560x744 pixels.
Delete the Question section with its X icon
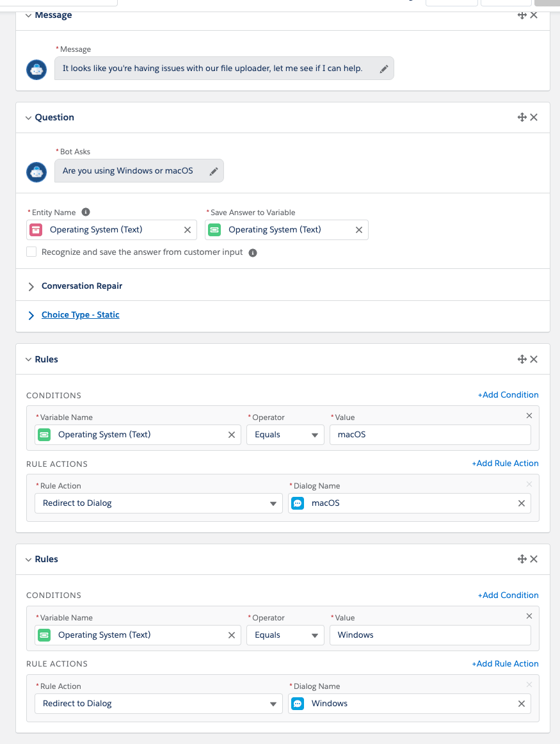point(534,117)
